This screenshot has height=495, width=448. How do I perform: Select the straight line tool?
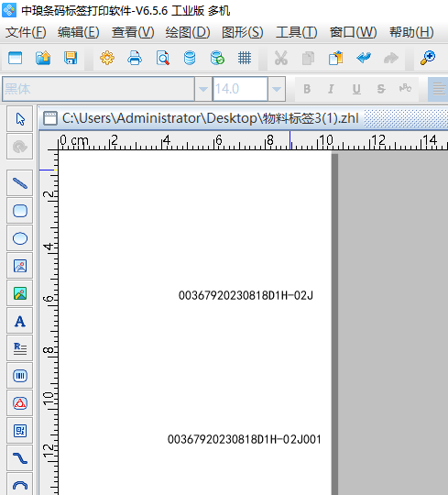pyautogui.click(x=20, y=183)
